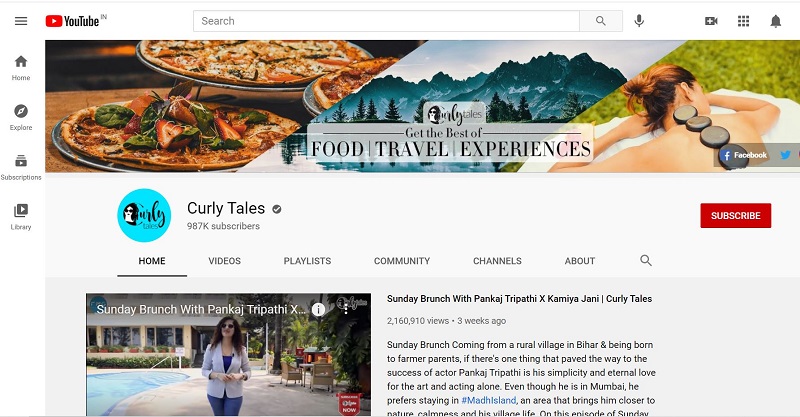Click the channel banner image
Viewport: 800px width, 417px height.
(x=422, y=106)
